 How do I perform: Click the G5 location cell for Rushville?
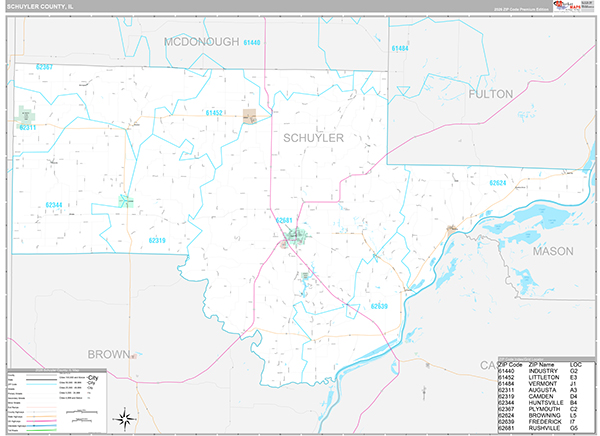[574, 428]
